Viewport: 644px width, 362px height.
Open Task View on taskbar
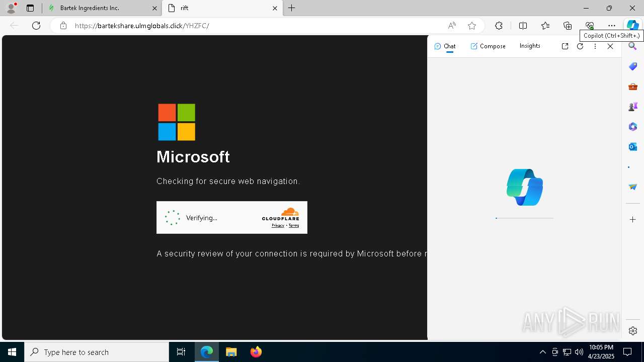181,352
